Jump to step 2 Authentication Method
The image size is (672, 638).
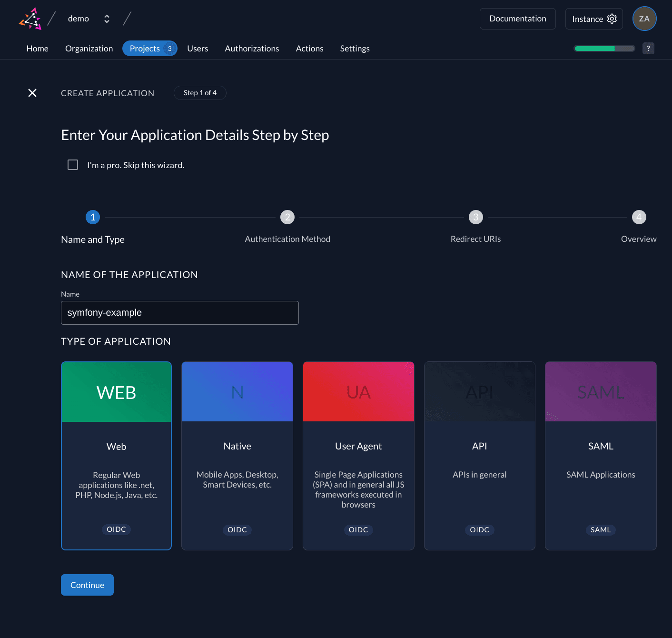(287, 217)
